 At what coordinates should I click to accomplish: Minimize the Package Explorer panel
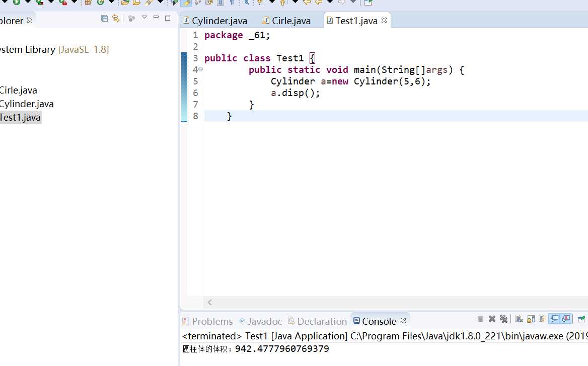click(x=156, y=17)
